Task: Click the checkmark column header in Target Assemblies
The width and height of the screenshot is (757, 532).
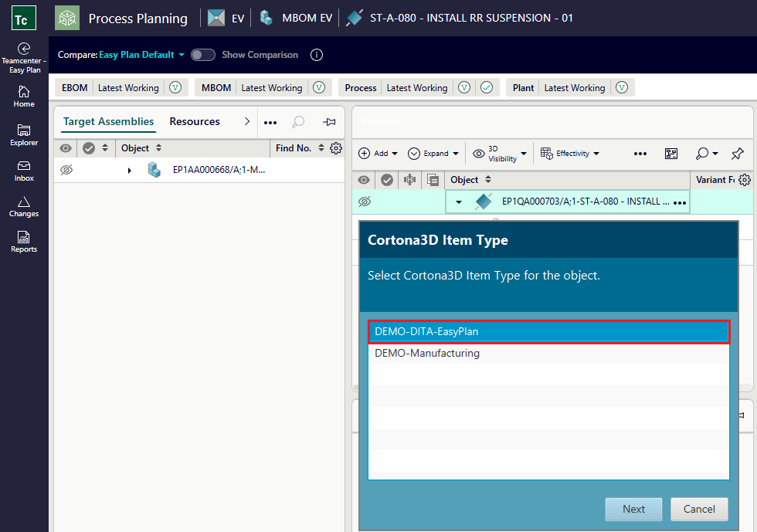Action: pyautogui.click(x=89, y=148)
